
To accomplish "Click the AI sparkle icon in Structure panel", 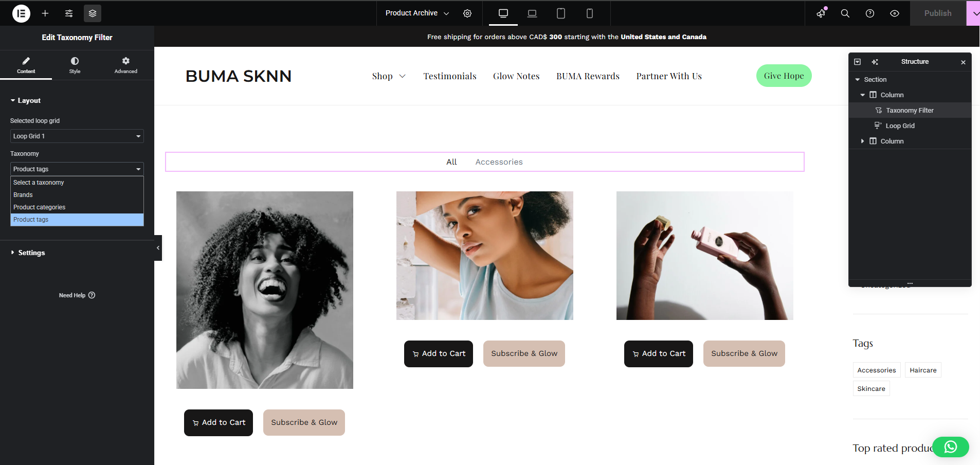I will pos(875,62).
